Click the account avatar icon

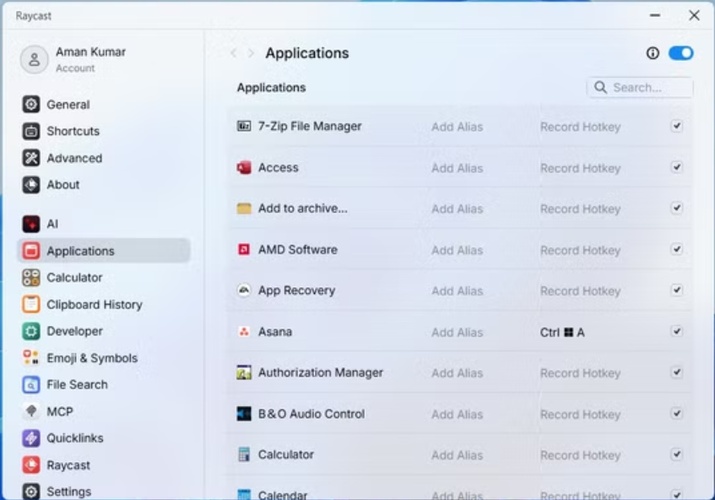click(34, 60)
